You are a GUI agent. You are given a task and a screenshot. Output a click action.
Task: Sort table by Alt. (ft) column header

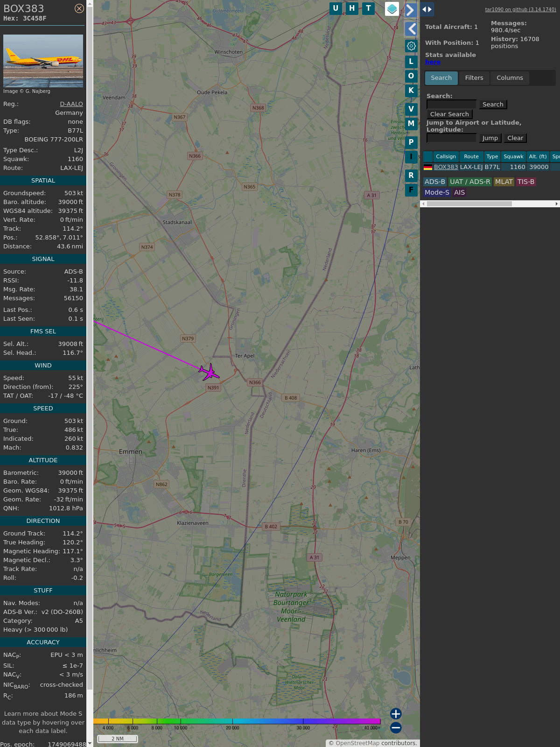click(538, 156)
